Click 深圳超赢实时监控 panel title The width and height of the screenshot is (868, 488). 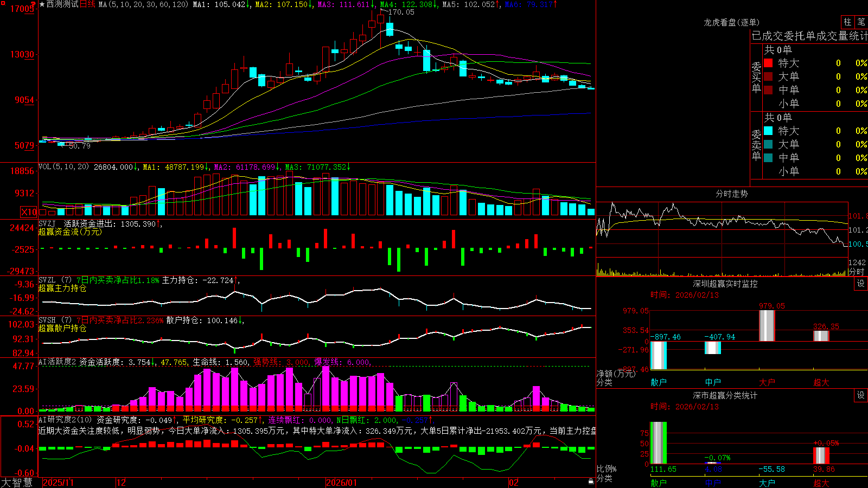click(725, 284)
